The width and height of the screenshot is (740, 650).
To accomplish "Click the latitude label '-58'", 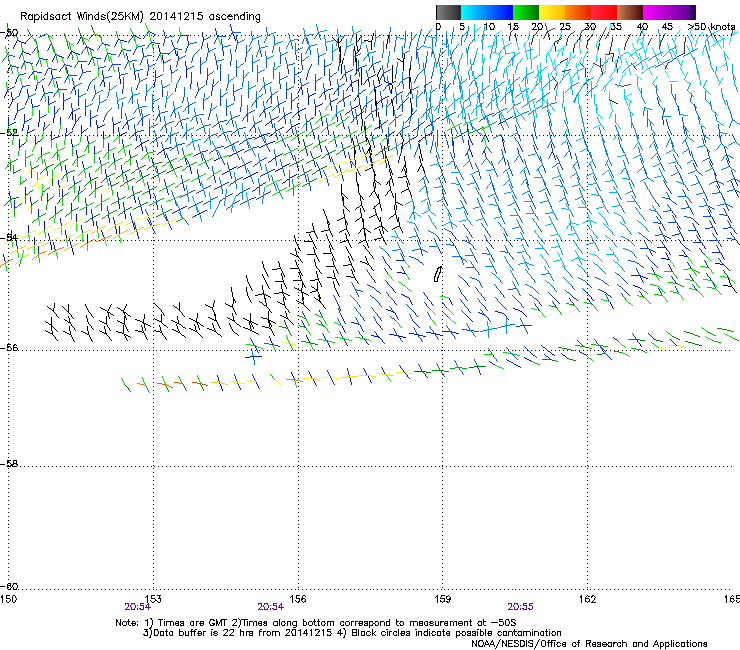I will coord(9,464).
